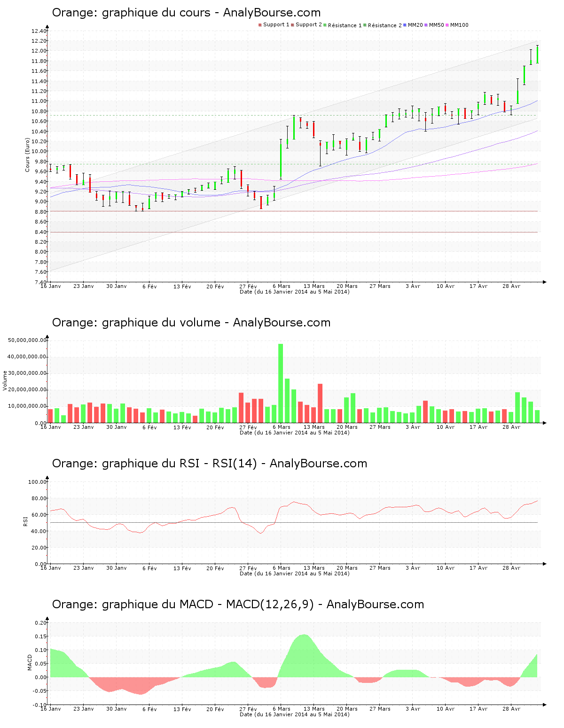The image size is (564, 728).
Task: Select the Résistance 2 legend label
Action: point(385,25)
